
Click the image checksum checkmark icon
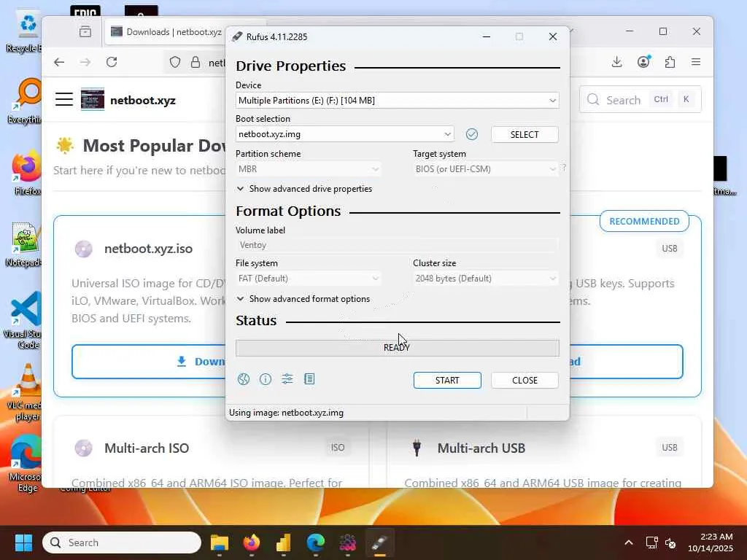tap(472, 134)
